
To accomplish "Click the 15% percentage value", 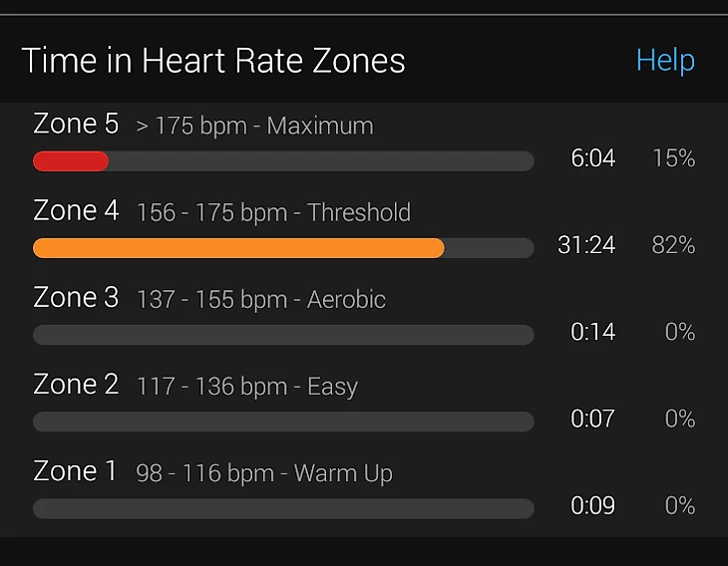I will pyautogui.click(x=673, y=158).
